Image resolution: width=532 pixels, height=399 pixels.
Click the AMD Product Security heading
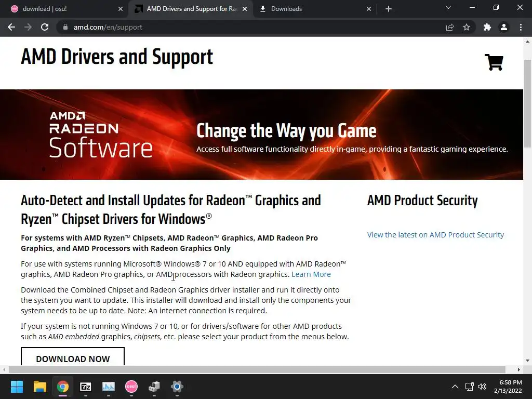coord(422,200)
